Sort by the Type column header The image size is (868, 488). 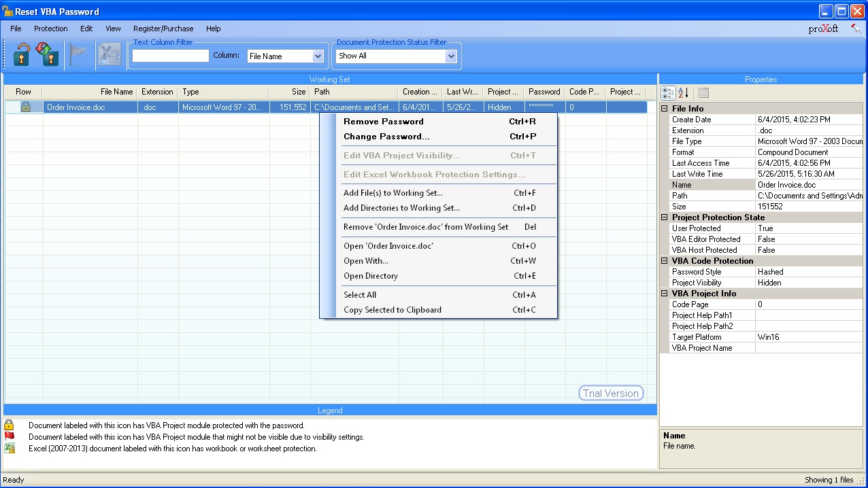tap(223, 92)
